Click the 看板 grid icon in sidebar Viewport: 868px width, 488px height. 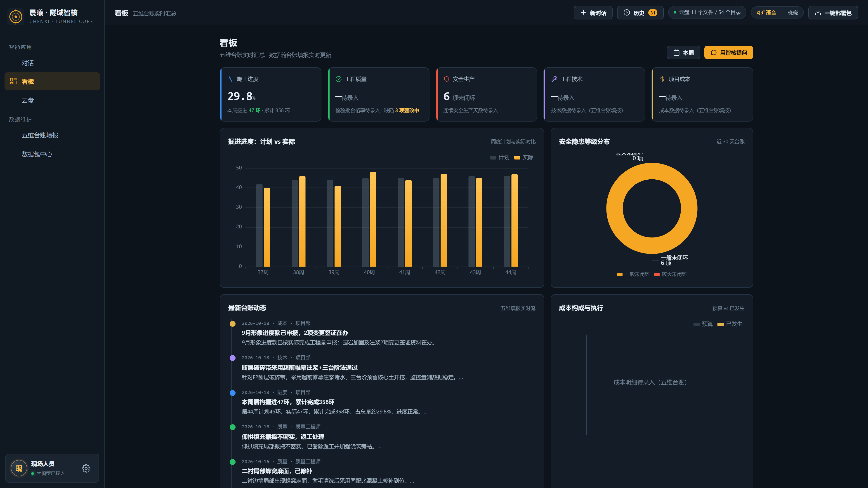pos(13,81)
